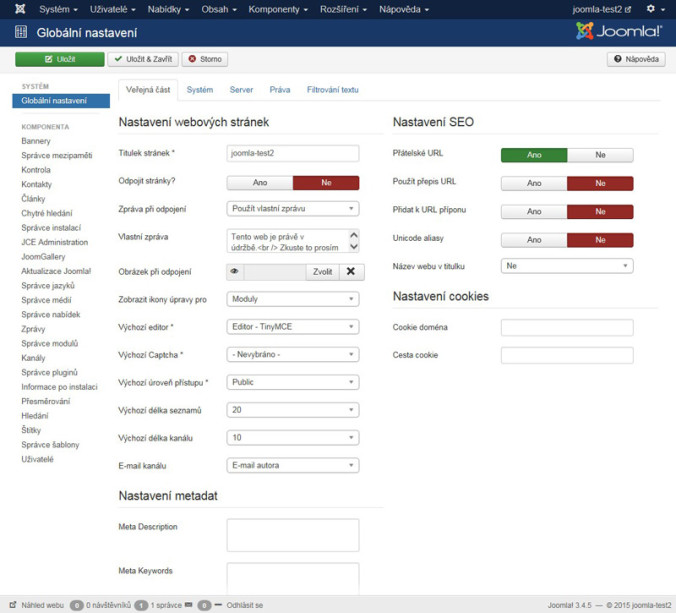Click the Odhlásit se logout icon in footer
The height and width of the screenshot is (613, 676).
[218, 605]
